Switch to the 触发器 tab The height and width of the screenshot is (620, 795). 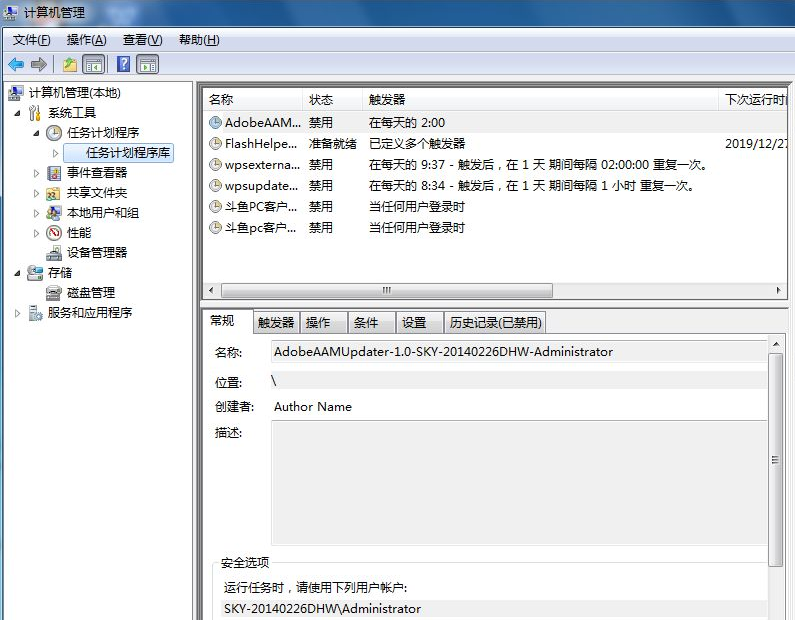[276, 322]
